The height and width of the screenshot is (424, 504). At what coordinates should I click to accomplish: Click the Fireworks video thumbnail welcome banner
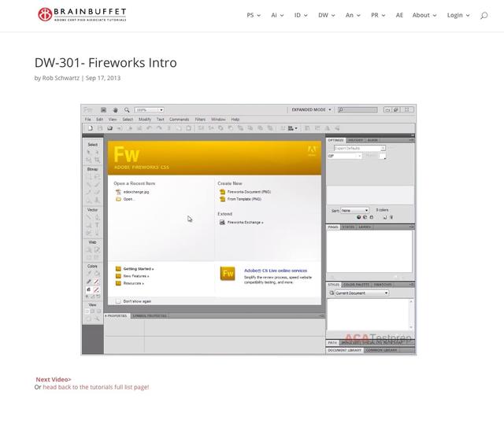(x=214, y=158)
